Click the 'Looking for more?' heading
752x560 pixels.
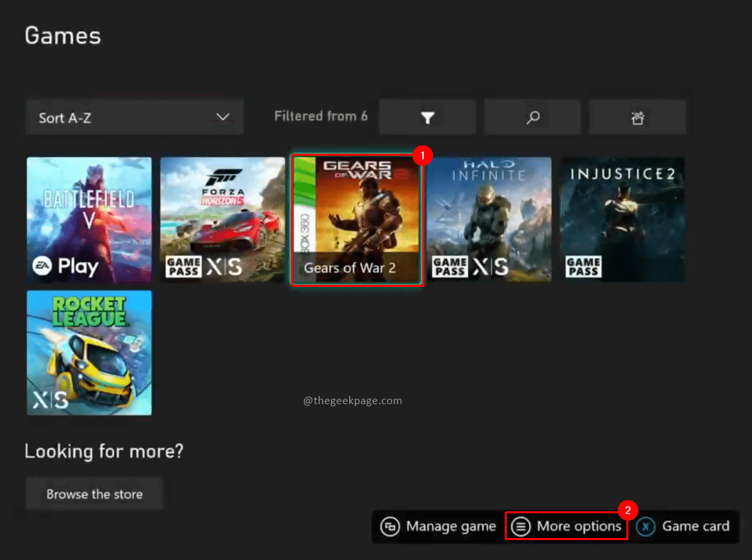click(x=104, y=451)
